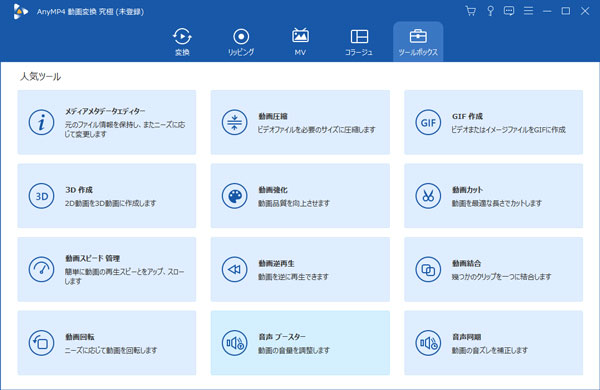Click the 動画強化 palette icon
Image resolution: width=600 pixels, height=390 pixels.
(235, 196)
